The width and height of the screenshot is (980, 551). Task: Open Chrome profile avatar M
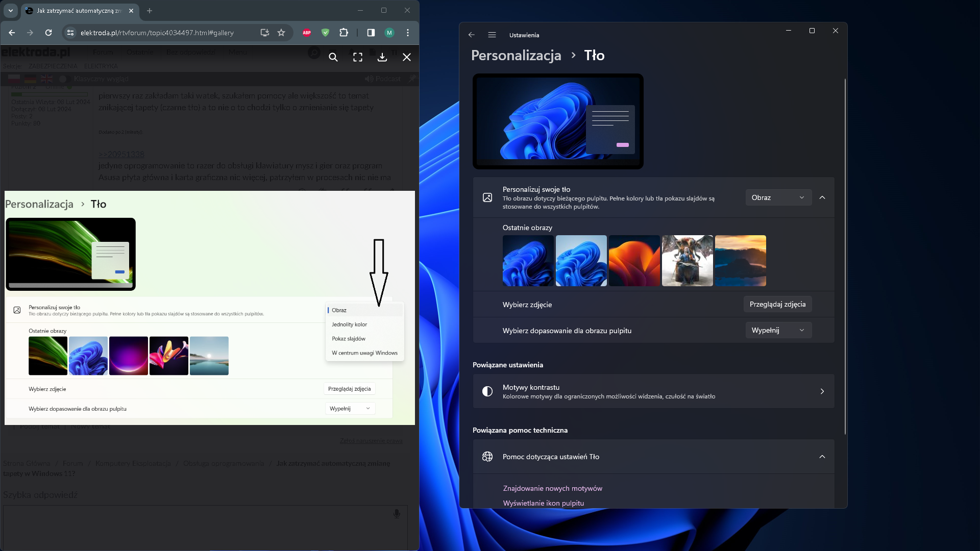[389, 33]
